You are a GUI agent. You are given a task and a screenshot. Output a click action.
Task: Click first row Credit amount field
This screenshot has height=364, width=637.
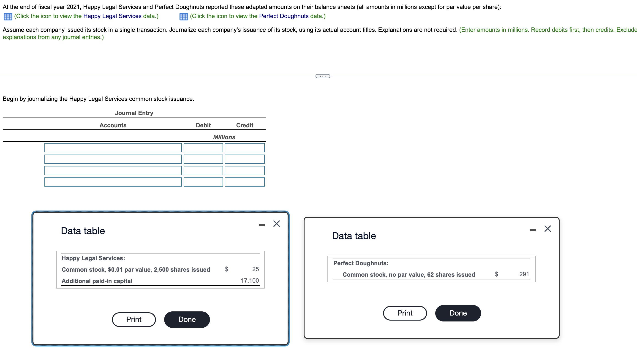(244, 147)
